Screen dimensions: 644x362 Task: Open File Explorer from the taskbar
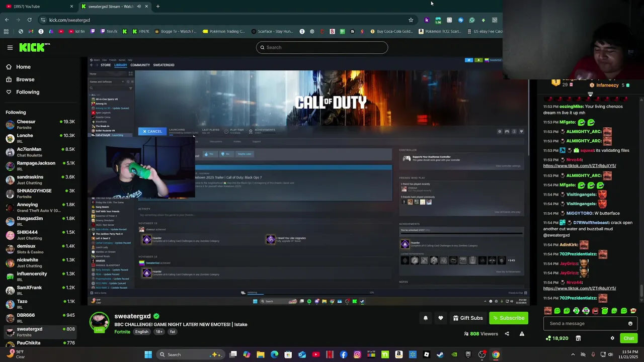pos(261,354)
